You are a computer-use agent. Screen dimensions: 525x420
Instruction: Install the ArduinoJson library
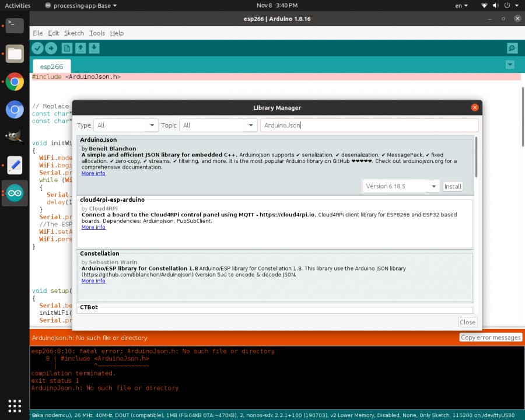click(x=453, y=187)
